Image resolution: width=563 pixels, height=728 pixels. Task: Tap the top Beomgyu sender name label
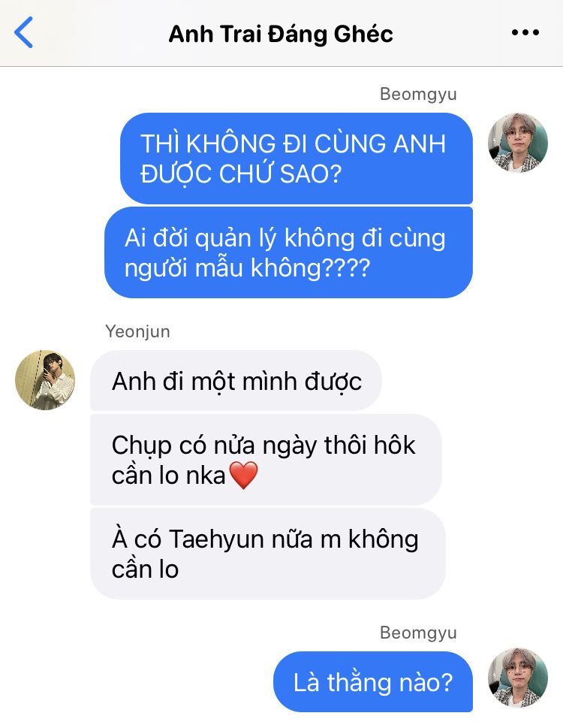coord(418,94)
